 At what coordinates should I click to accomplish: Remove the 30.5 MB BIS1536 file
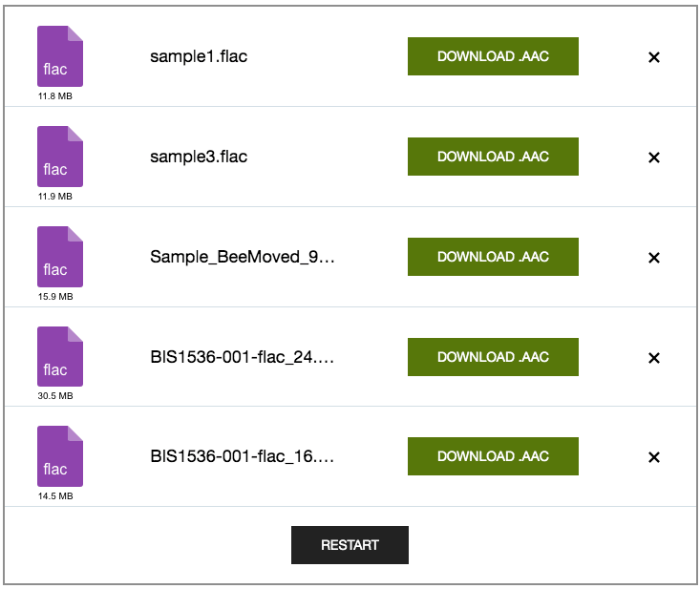coord(654,358)
